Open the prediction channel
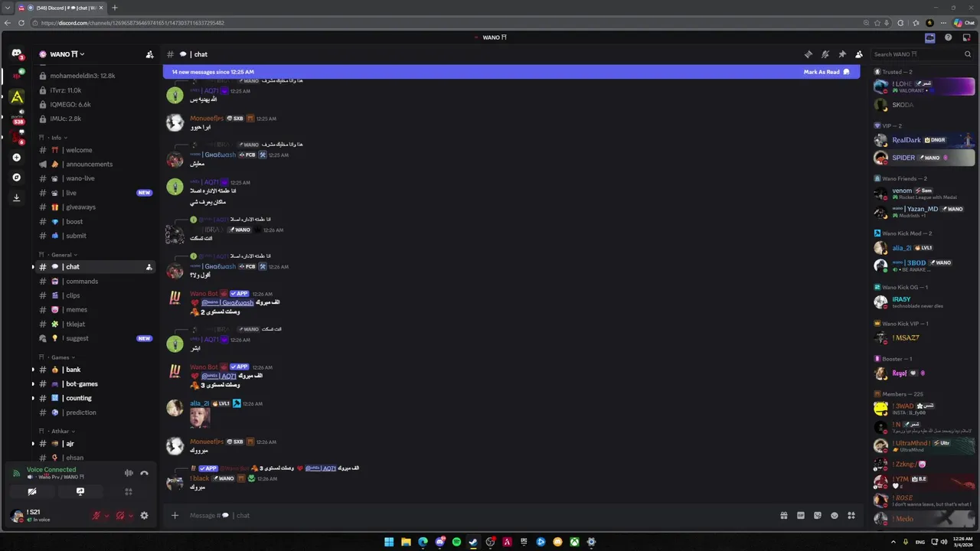980x551 pixels. tap(95, 412)
